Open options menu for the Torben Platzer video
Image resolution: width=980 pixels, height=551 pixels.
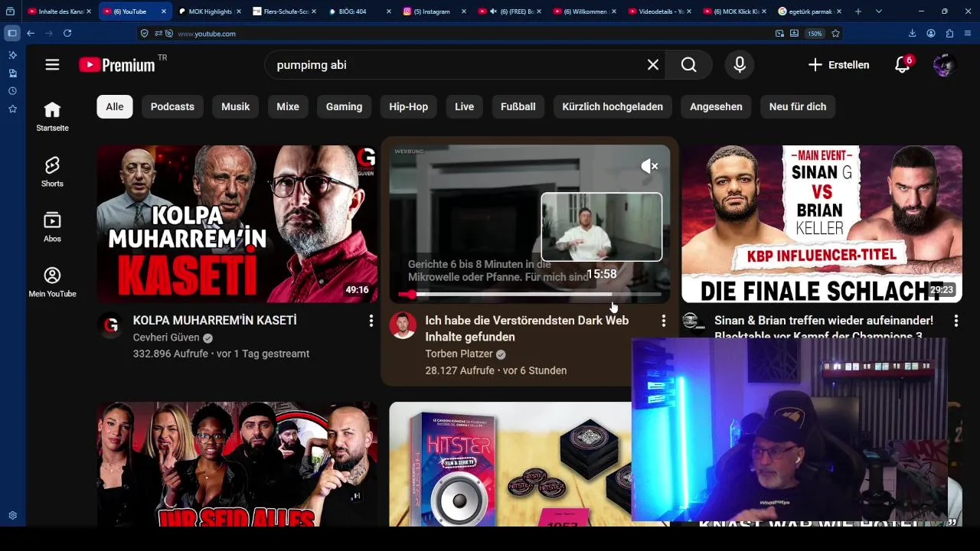pos(664,321)
